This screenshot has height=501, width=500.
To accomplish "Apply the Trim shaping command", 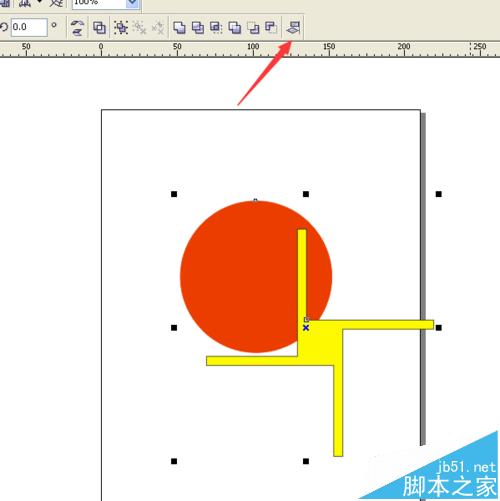I will point(198,27).
